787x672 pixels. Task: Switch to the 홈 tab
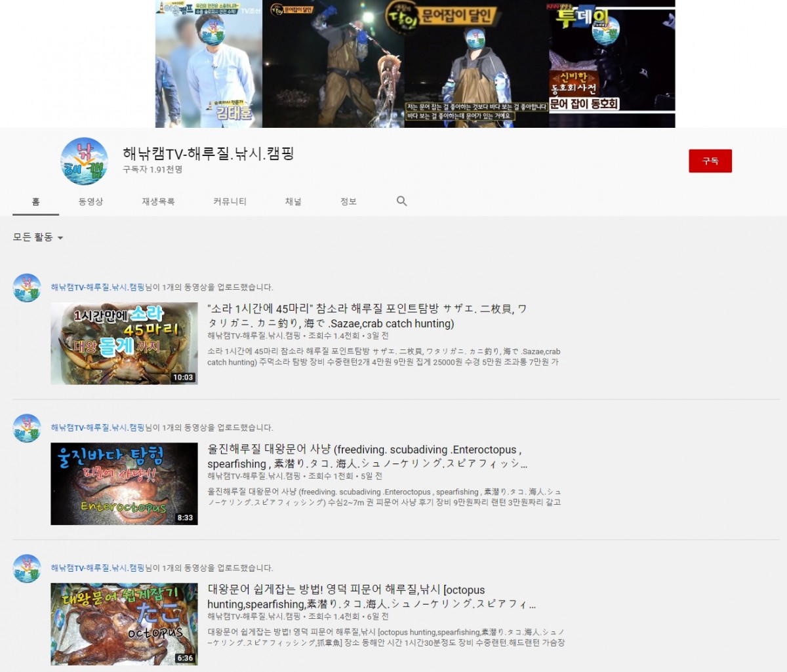36,202
